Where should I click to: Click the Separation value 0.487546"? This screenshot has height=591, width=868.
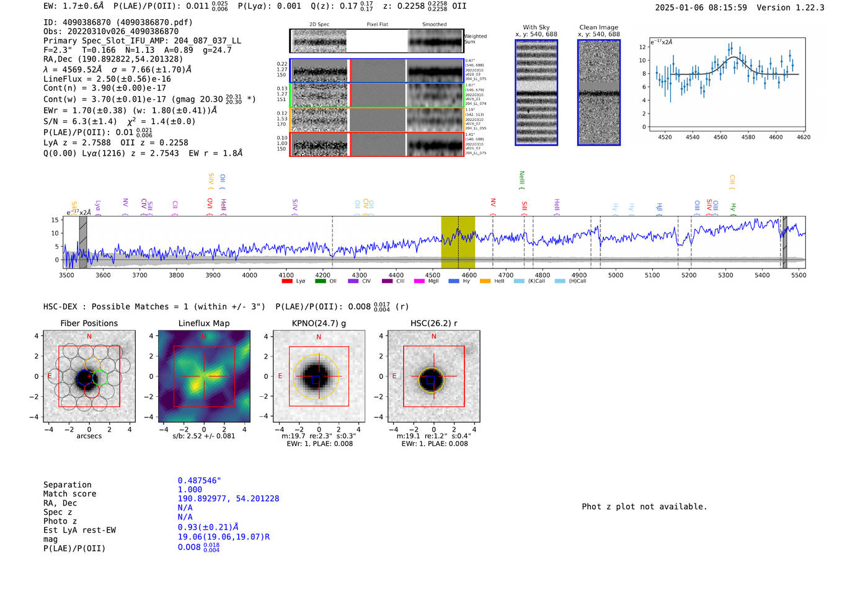coord(200,481)
